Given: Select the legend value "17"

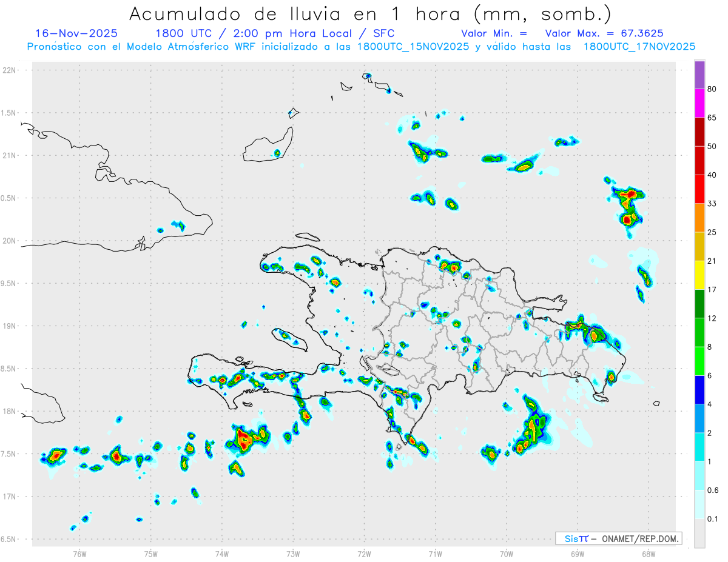Looking at the screenshot, I should 712,290.
